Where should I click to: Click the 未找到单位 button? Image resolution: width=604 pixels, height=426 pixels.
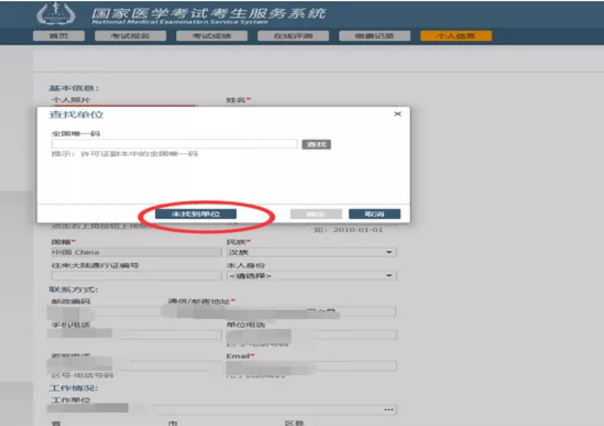(x=195, y=214)
